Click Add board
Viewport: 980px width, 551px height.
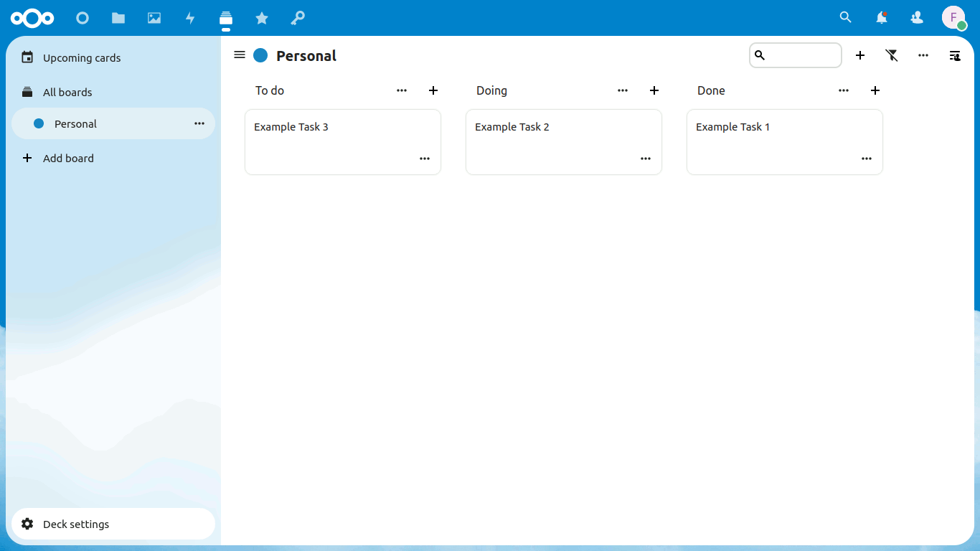(68, 159)
